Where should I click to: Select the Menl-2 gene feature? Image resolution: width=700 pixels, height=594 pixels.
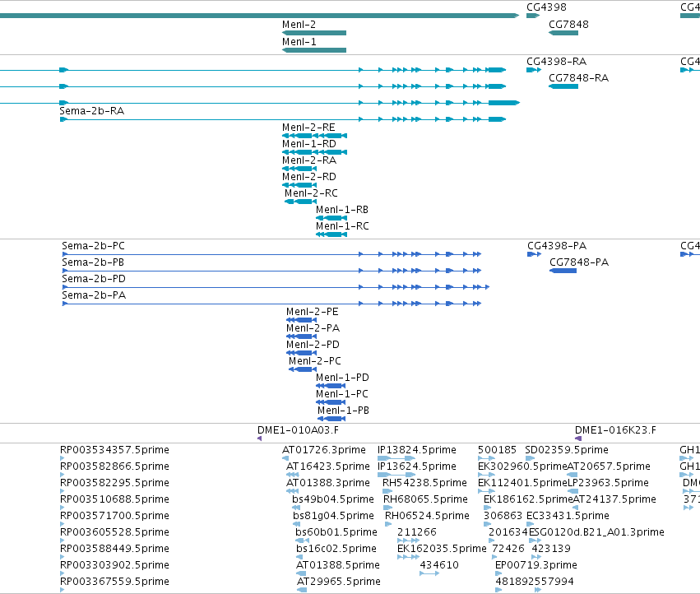[x=314, y=33]
